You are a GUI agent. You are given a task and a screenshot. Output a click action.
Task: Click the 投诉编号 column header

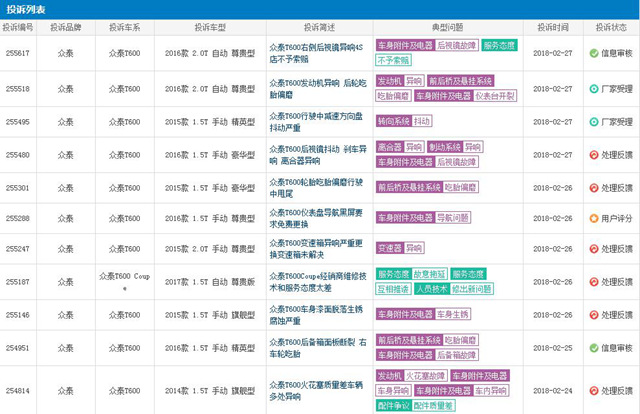click(18, 27)
